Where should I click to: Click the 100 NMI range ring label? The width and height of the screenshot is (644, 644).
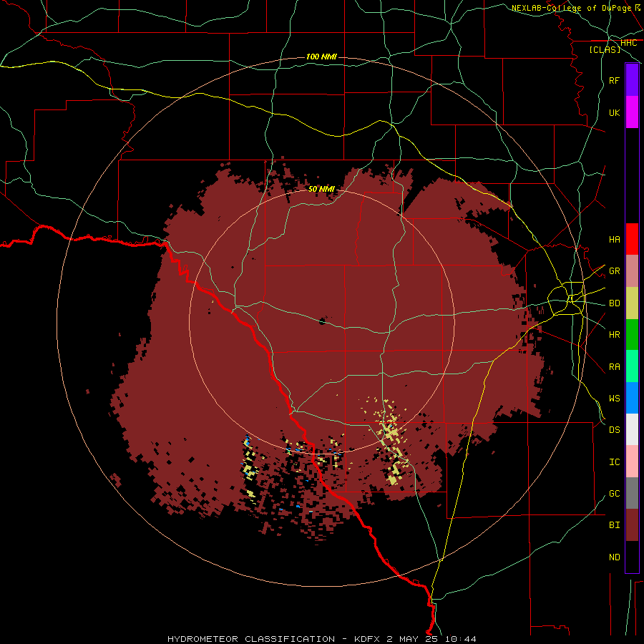(321, 57)
